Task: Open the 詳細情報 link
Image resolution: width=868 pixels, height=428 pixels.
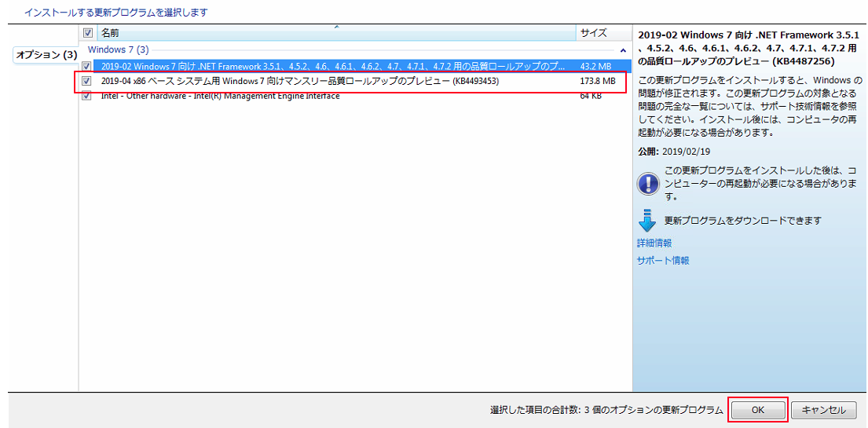Action: pyautogui.click(x=654, y=243)
